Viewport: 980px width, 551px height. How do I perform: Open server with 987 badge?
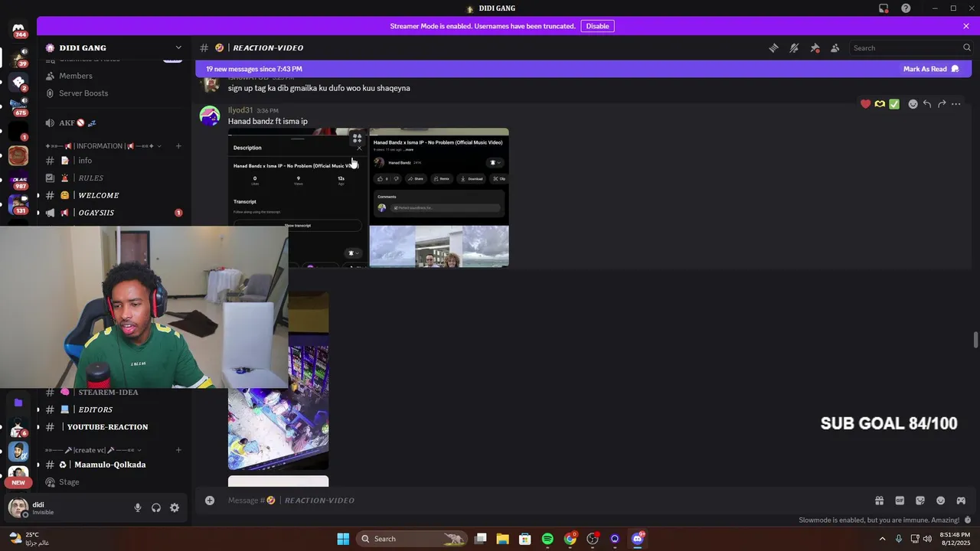click(18, 181)
